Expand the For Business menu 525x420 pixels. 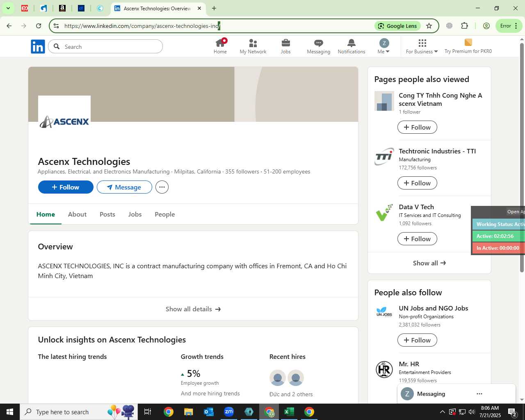tap(422, 46)
